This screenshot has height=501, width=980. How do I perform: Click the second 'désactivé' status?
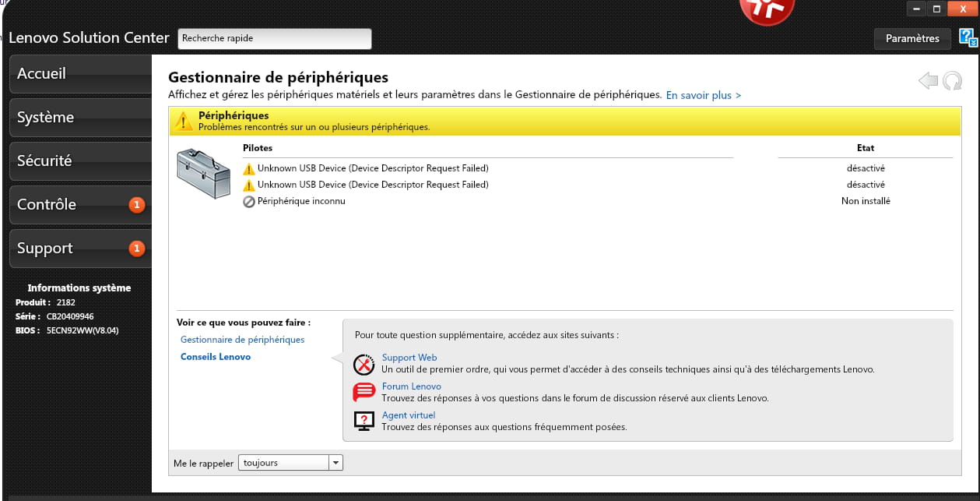[x=866, y=185]
